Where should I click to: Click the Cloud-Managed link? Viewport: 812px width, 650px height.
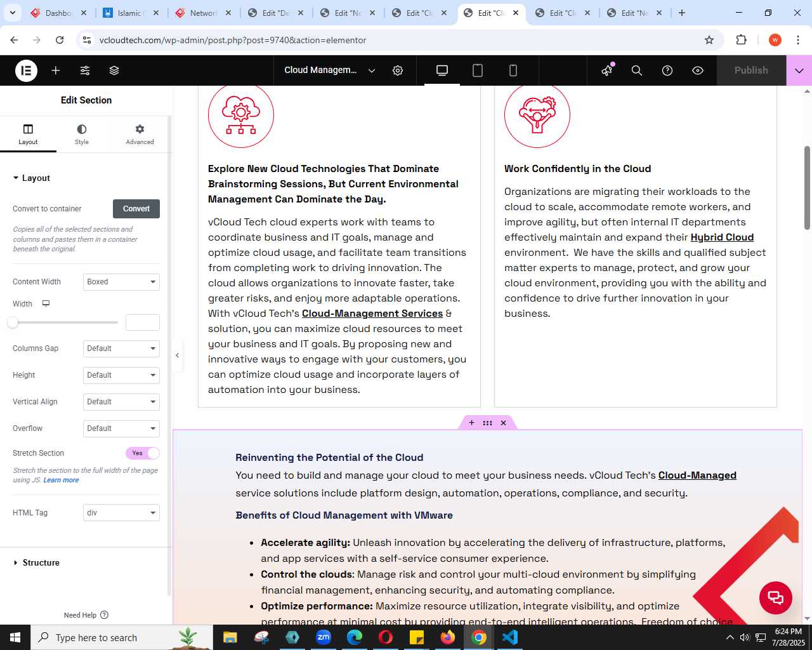pos(697,475)
